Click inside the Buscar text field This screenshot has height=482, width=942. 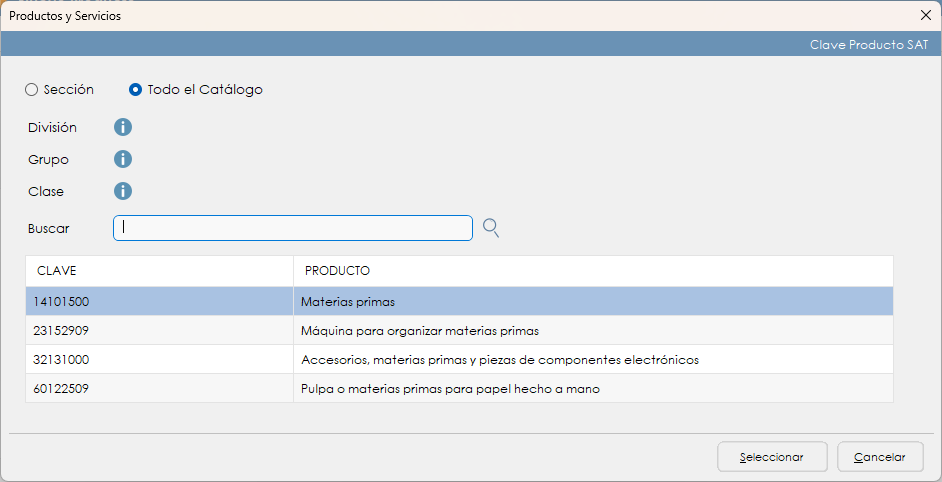coord(292,228)
